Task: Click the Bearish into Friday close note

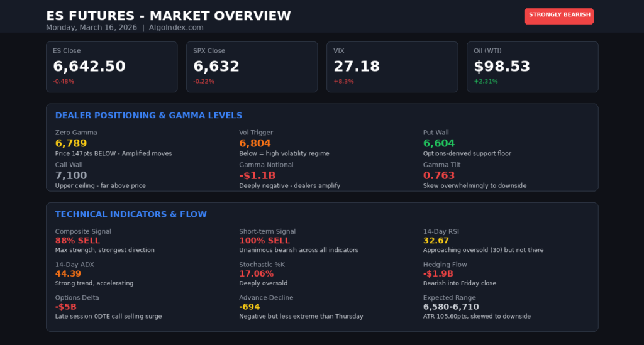Action: (x=460, y=283)
